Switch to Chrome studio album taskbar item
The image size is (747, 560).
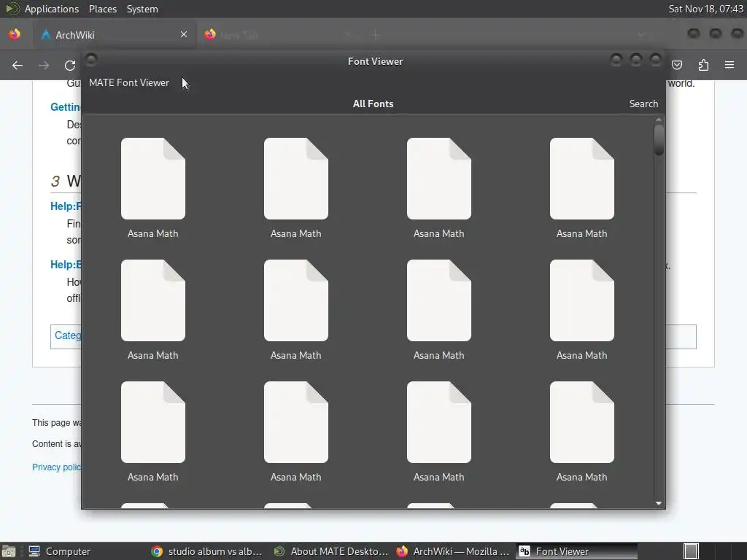[206, 551]
